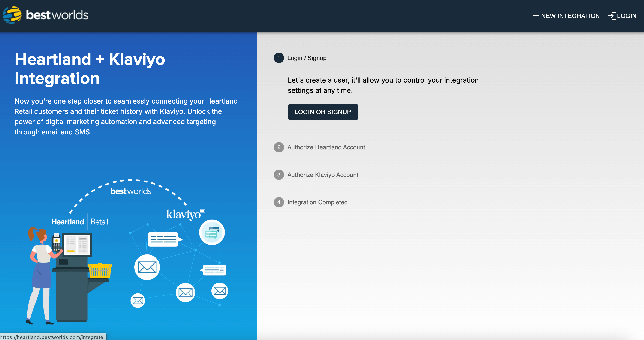Open the Integration Completed step
Screen dimensions: 644x340
coord(317,202)
